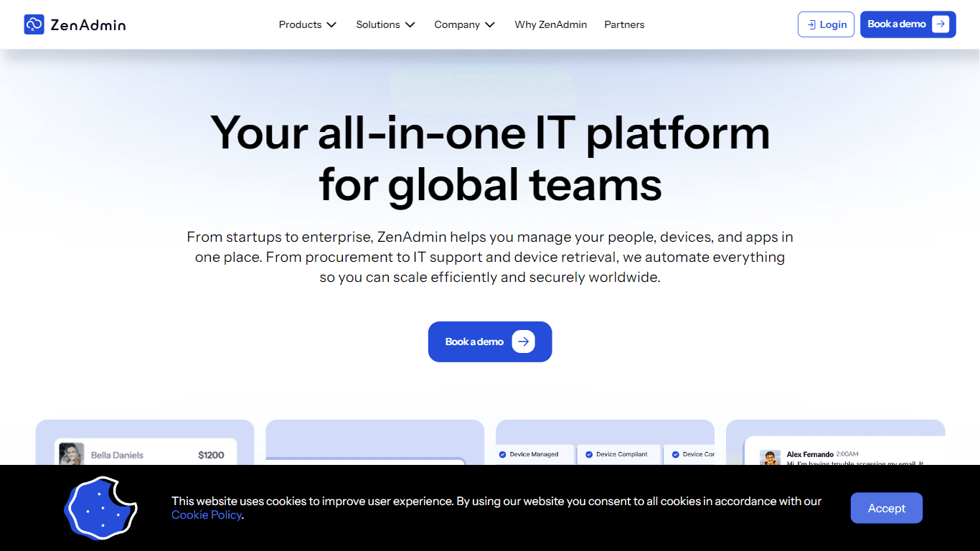The width and height of the screenshot is (980, 551).
Task: Click the arrow icon on the header Book a demo button
Action: click(941, 24)
